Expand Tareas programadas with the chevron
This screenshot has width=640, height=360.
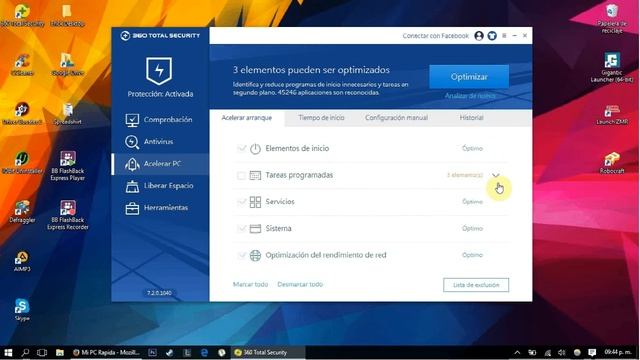(496, 175)
